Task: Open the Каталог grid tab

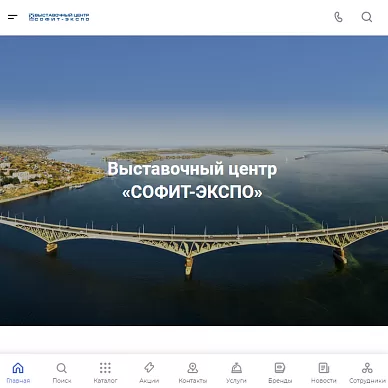Action: (x=105, y=373)
